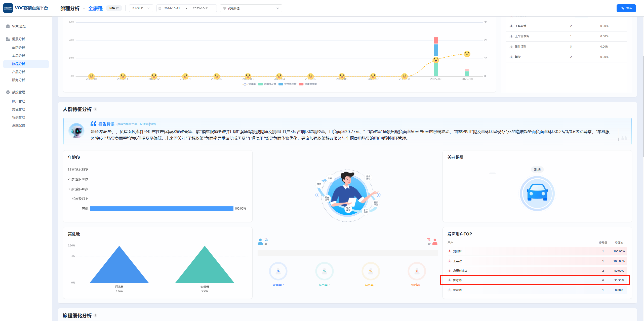Click help icon beside 人群特征分析
This screenshot has width=644, height=321.
point(95,109)
